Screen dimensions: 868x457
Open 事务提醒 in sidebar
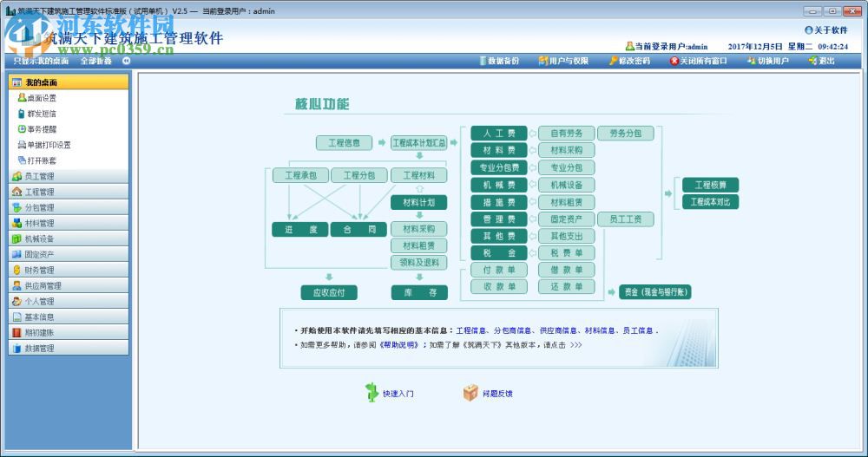tap(37, 129)
